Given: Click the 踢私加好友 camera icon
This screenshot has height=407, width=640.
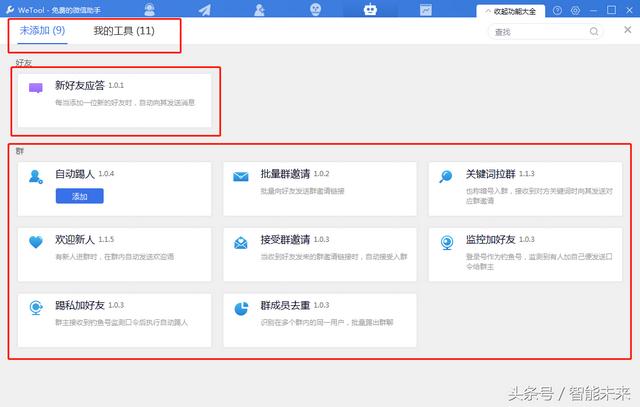Looking at the screenshot, I should coord(36,308).
